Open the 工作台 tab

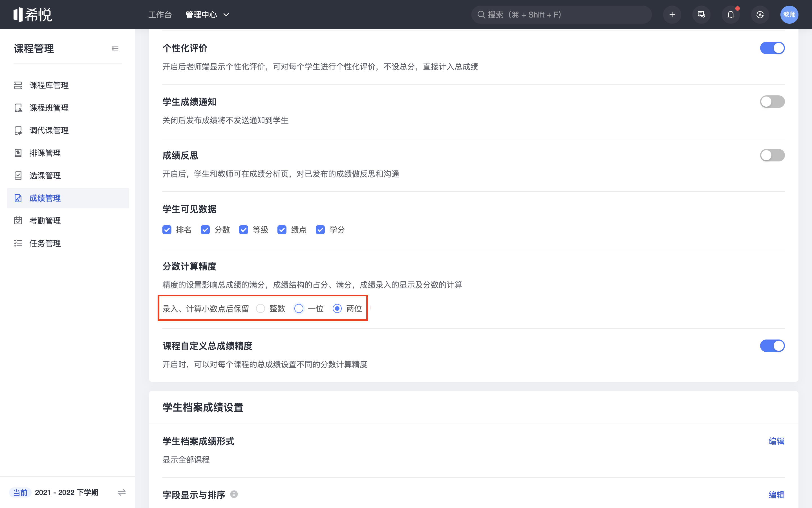tap(160, 15)
